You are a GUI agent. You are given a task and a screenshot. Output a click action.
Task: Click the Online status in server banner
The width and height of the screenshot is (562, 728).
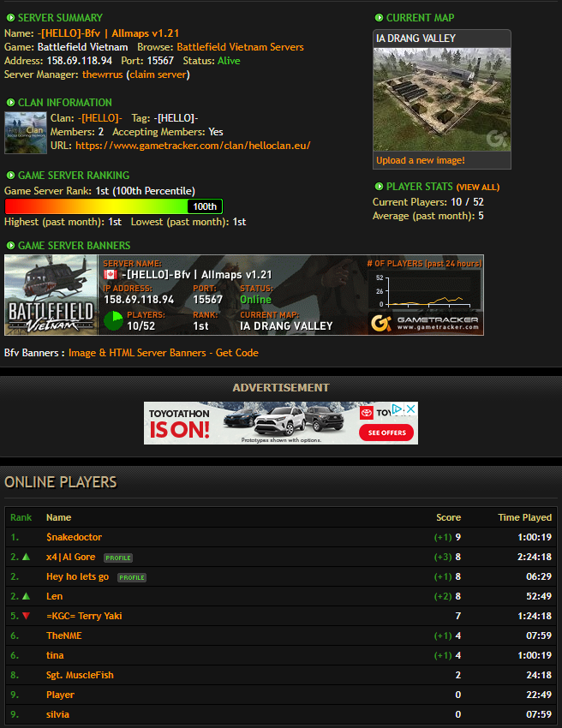[x=255, y=300]
